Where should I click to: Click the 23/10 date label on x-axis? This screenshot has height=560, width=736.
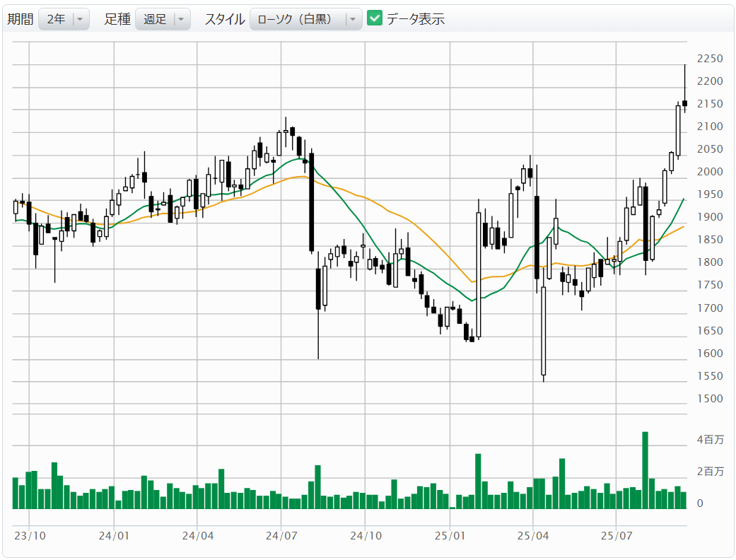coord(30,536)
